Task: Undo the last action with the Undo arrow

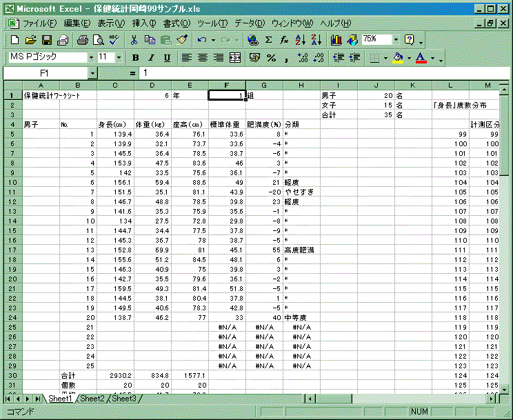Action: (202, 40)
